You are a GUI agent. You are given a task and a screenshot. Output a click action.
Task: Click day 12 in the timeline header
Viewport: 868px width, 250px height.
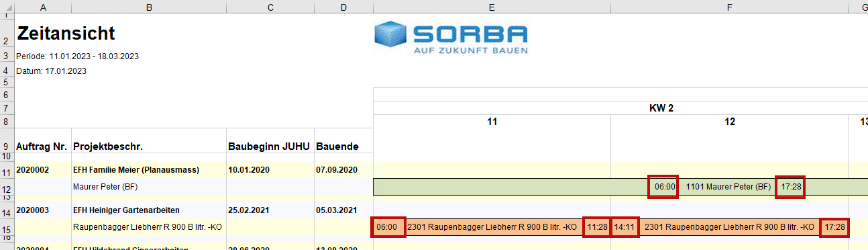click(730, 122)
